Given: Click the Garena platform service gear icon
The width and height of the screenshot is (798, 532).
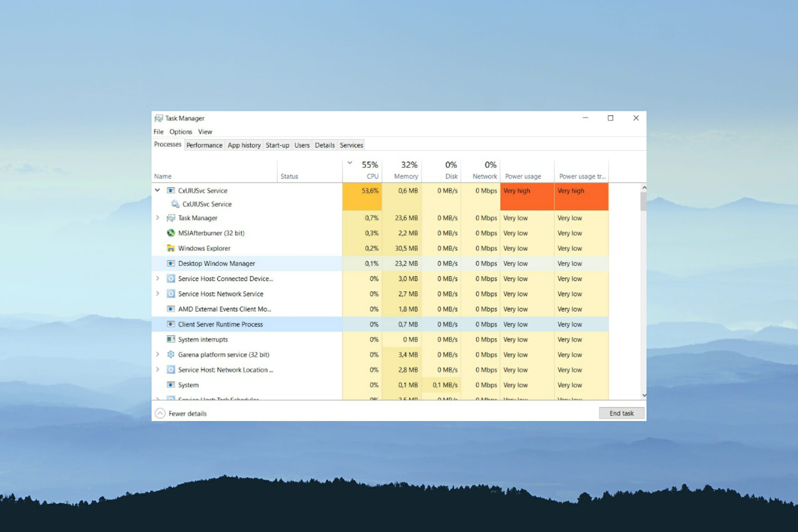Looking at the screenshot, I should coord(170,355).
